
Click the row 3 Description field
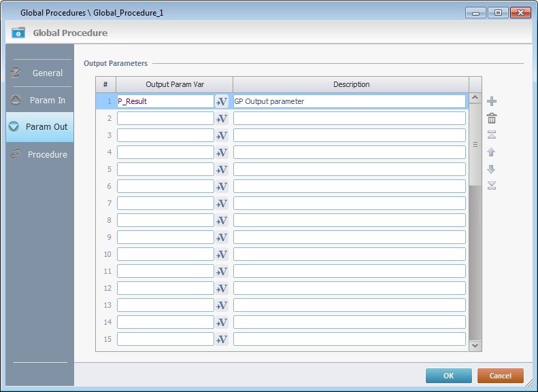(x=349, y=135)
